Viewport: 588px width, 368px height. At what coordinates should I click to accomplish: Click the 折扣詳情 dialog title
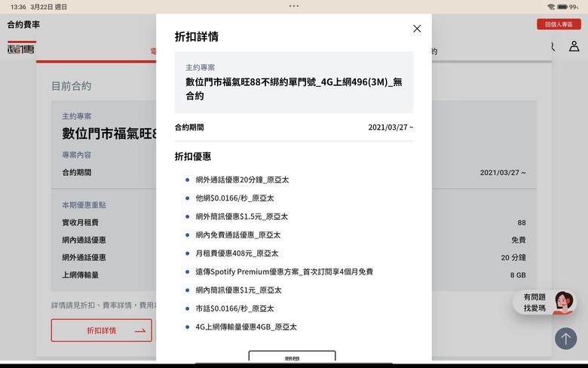(x=197, y=36)
